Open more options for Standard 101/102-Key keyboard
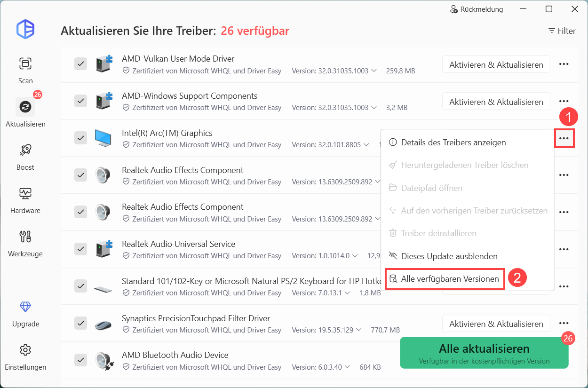 (564, 286)
